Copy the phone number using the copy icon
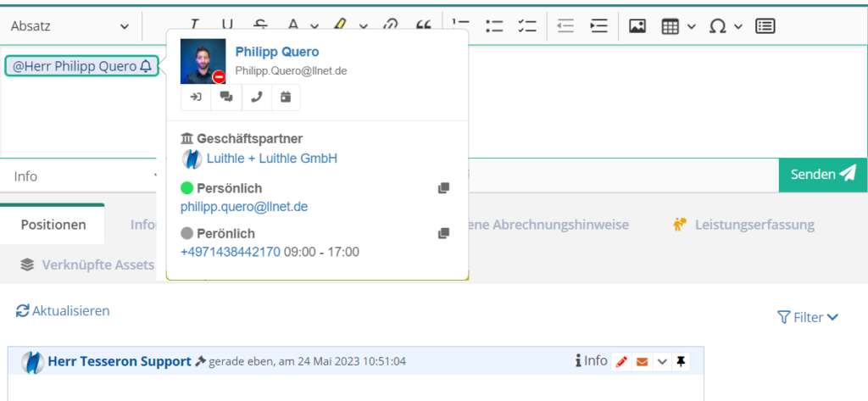The height and width of the screenshot is (401, 868). click(x=443, y=233)
